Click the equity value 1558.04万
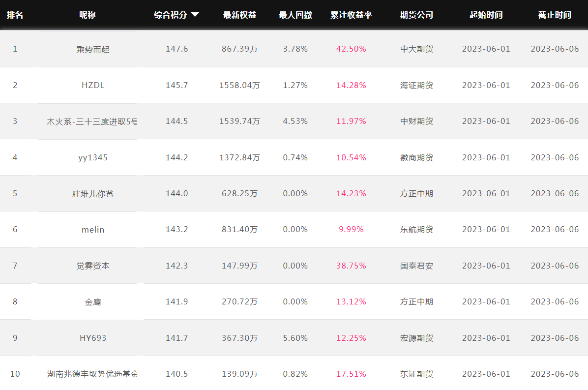 point(239,86)
